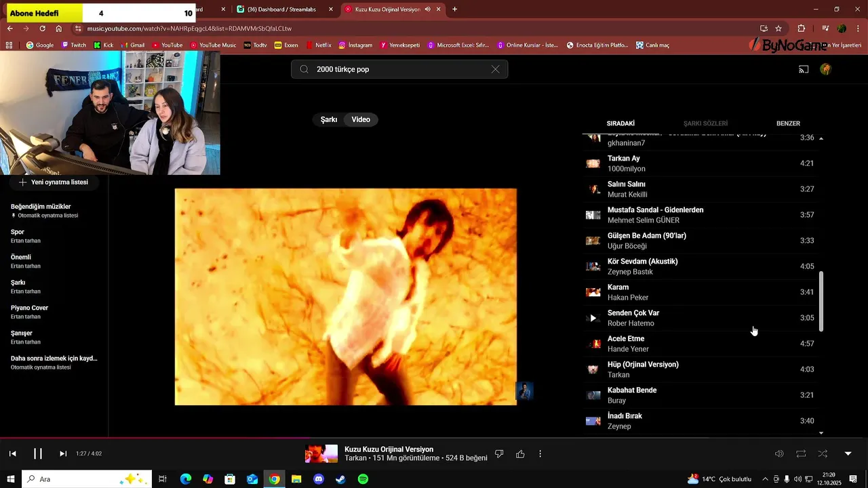
Task: Show hidden system tray icons
Action: pyautogui.click(x=765, y=479)
